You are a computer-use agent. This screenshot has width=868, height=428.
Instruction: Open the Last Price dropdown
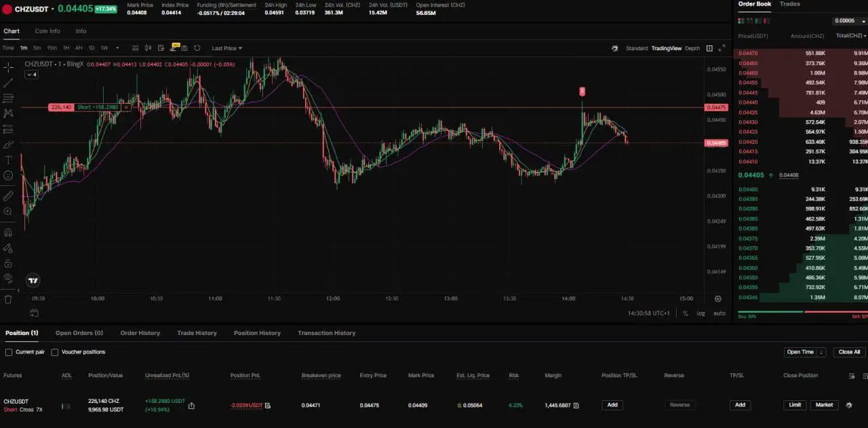226,48
